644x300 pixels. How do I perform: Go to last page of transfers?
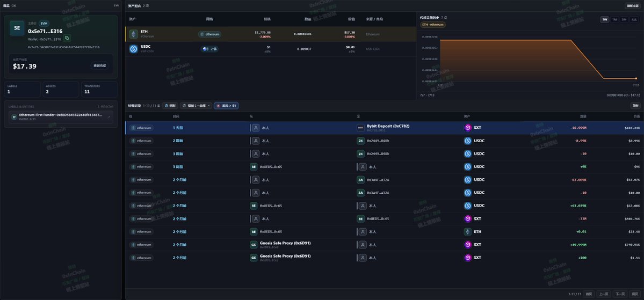[635, 294]
